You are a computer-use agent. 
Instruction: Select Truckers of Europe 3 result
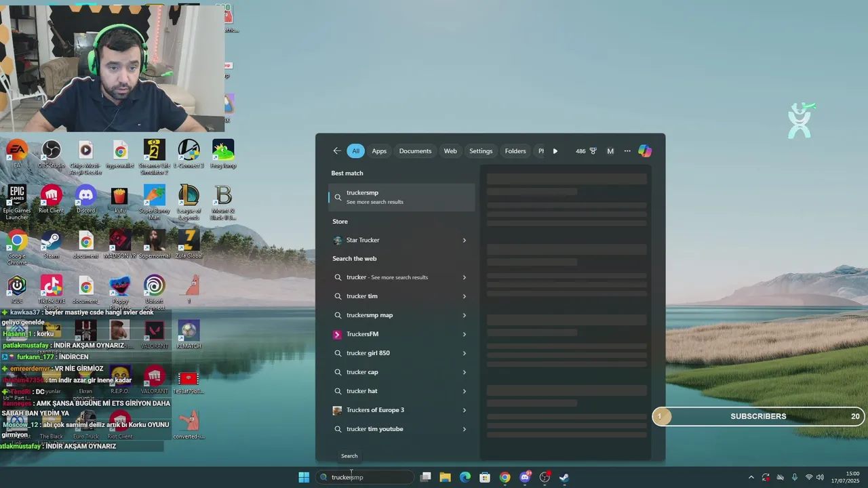[x=401, y=410]
